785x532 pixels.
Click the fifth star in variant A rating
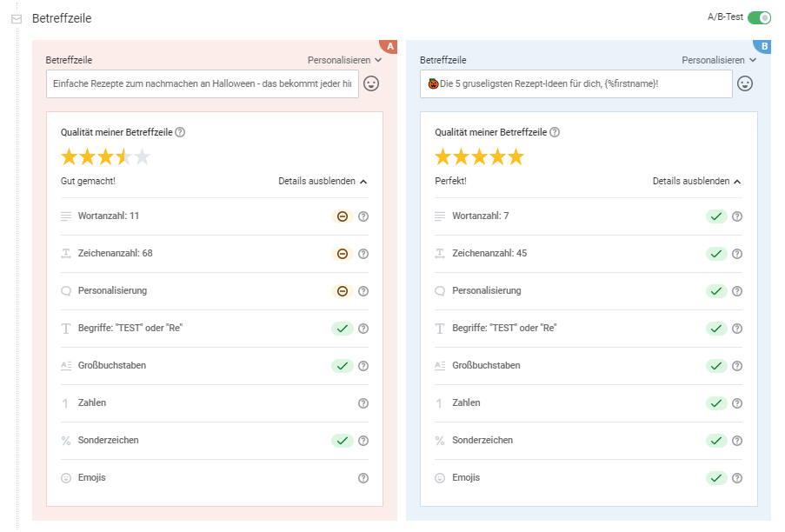point(142,157)
